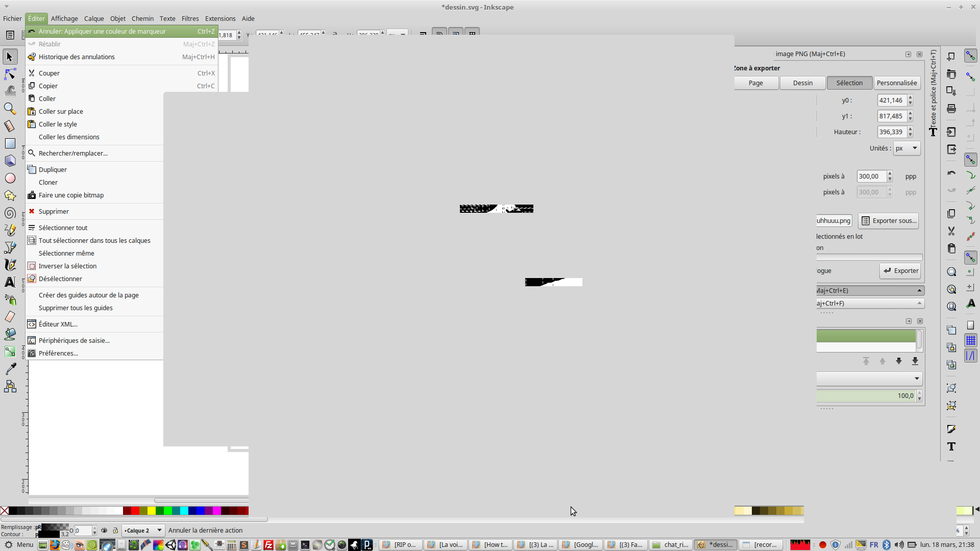Open blend mode dropdown in layers panel
The width and height of the screenshot is (980, 551).
(869, 379)
